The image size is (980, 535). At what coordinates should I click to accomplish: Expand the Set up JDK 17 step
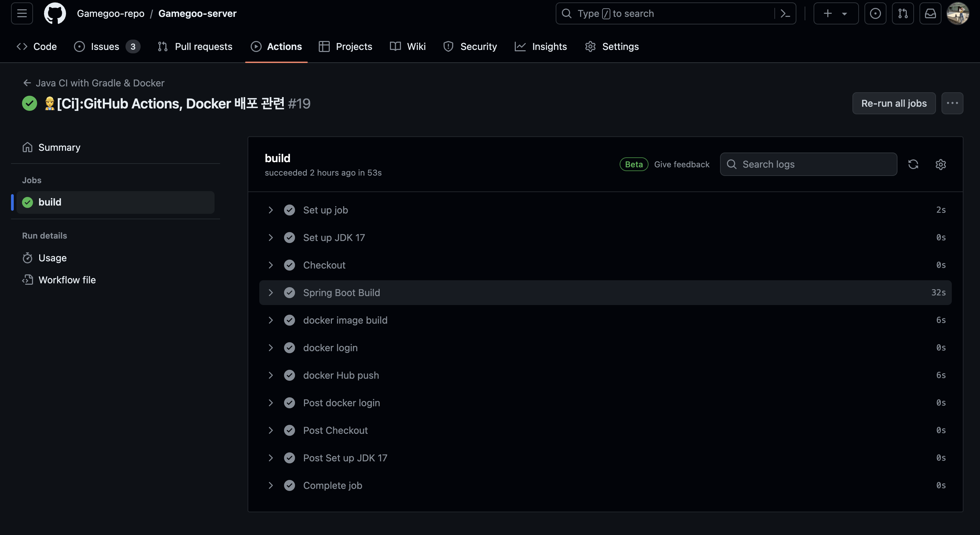271,238
